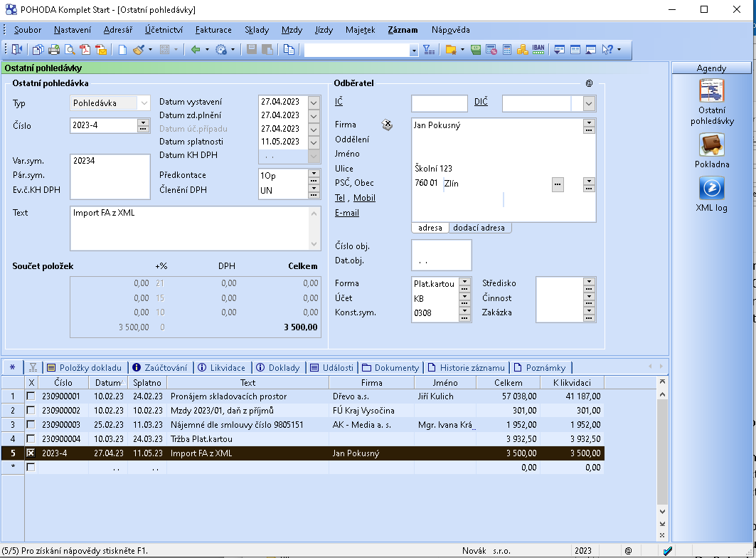Viewport: 756px width, 558px height.
Task: Click the favorite folder star icon
Action: (451, 49)
